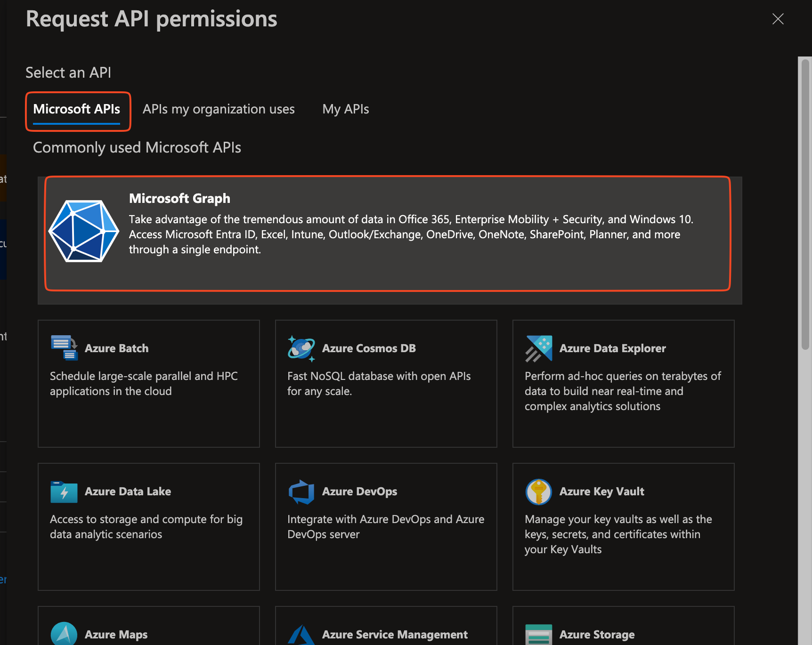The height and width of the screenshot is (645, 812).
Task: Select the Azure Key Vault title
Action: coord(602,492)
